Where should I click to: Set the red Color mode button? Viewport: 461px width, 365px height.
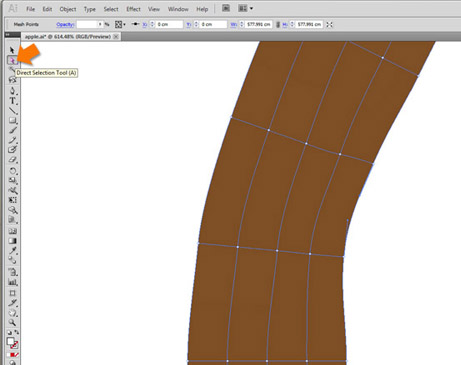13,355
